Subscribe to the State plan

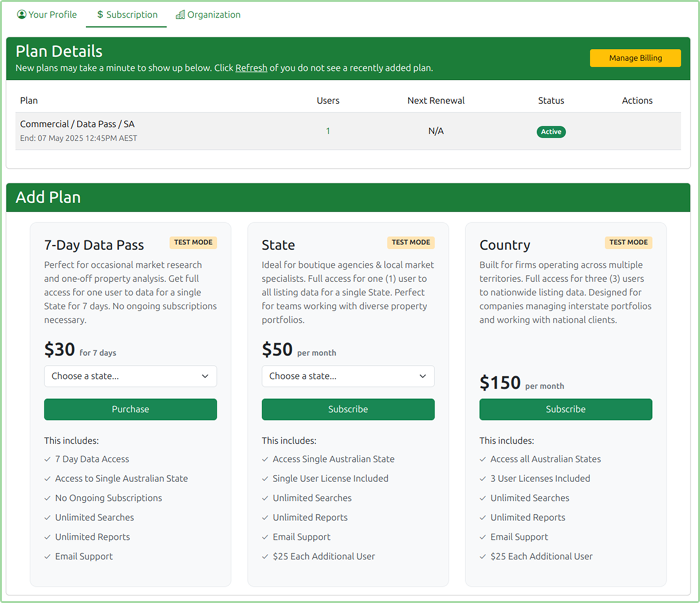pos(348,409)
